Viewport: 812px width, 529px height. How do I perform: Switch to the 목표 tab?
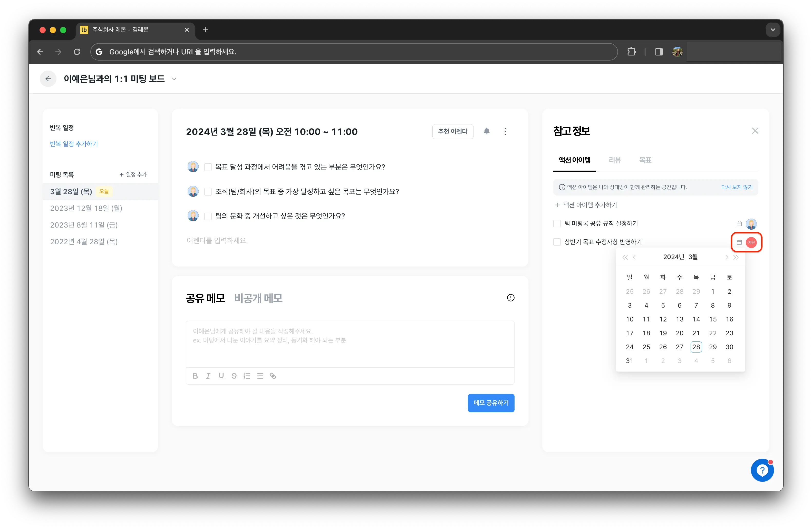[645, 160]
